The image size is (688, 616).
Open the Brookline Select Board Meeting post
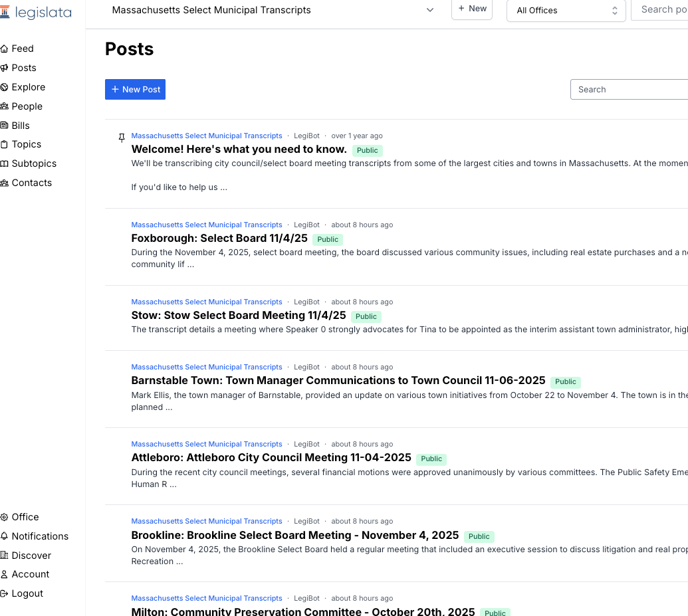[294, 535]
